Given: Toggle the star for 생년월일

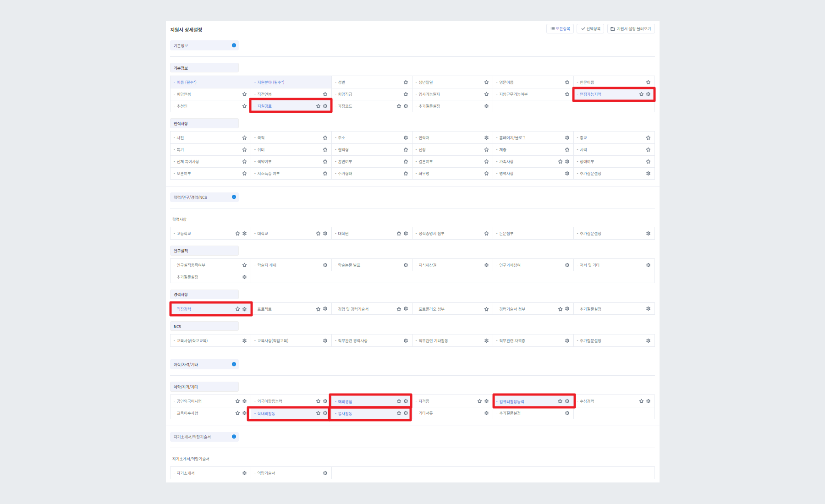Looking at the screenshot, I should (486, 82).
